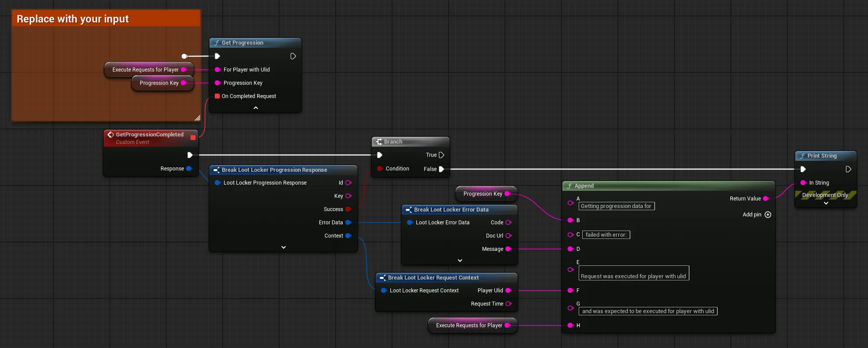Expand Break Loot Locker Progression Response node
868x348 pixels.
tap(284, 247)
